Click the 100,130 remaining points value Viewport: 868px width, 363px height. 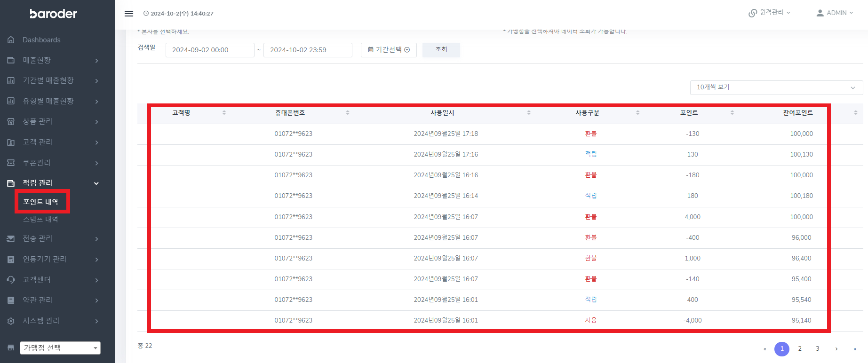pyautogui.click(x=802, y=154)
